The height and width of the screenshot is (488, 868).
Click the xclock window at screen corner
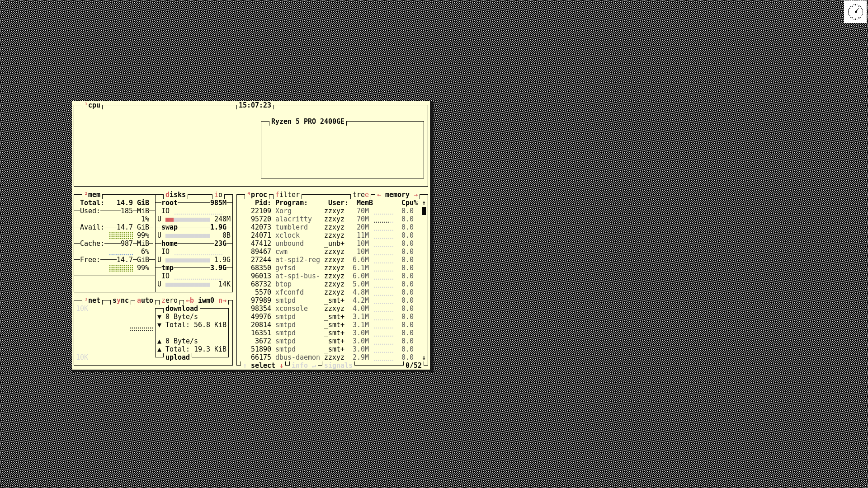point(855,12)
